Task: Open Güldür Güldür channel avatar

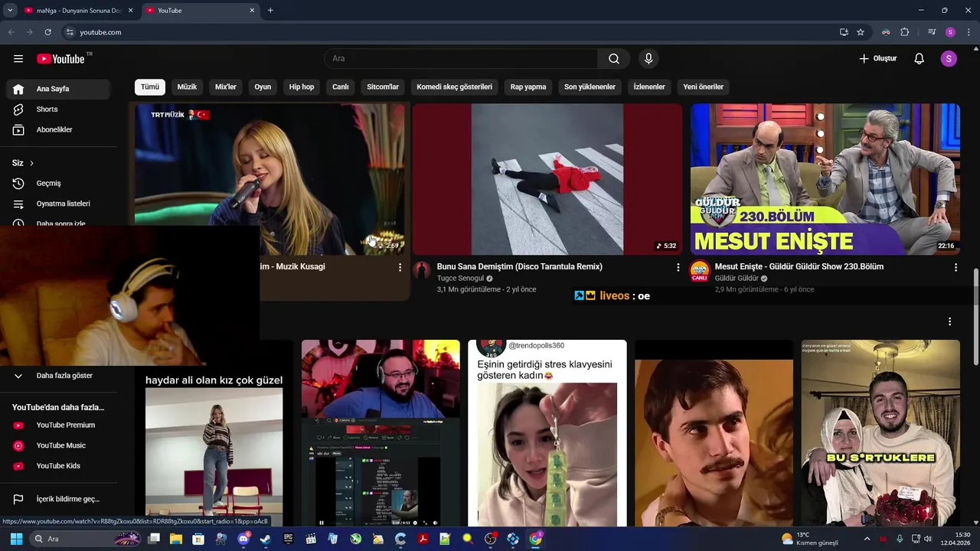Action: point(700,271)
